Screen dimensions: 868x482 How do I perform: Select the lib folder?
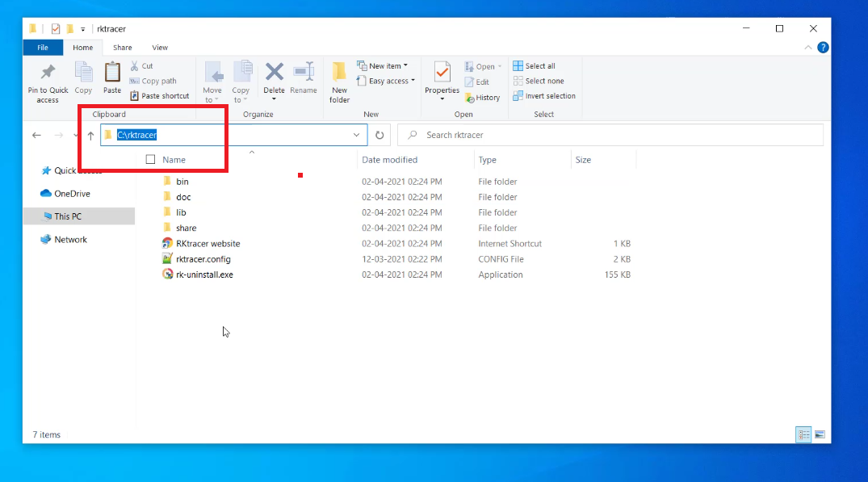click(x=175, y=212)
